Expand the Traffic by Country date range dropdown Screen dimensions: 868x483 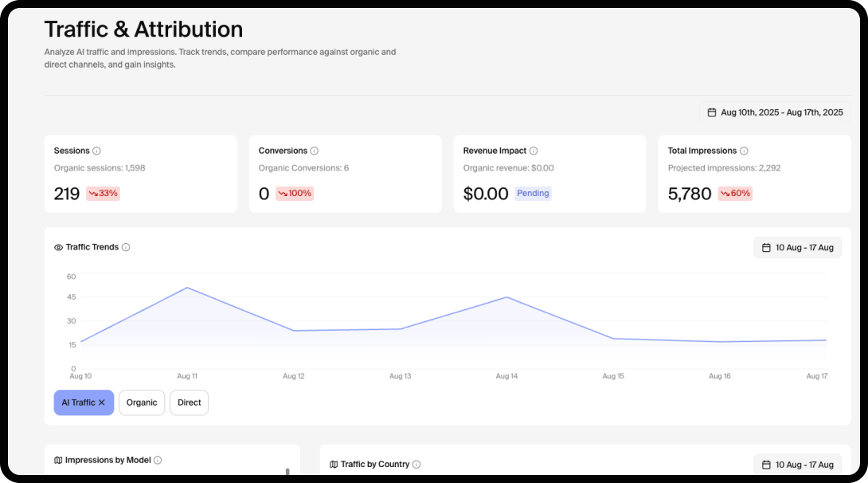(797, 465)
